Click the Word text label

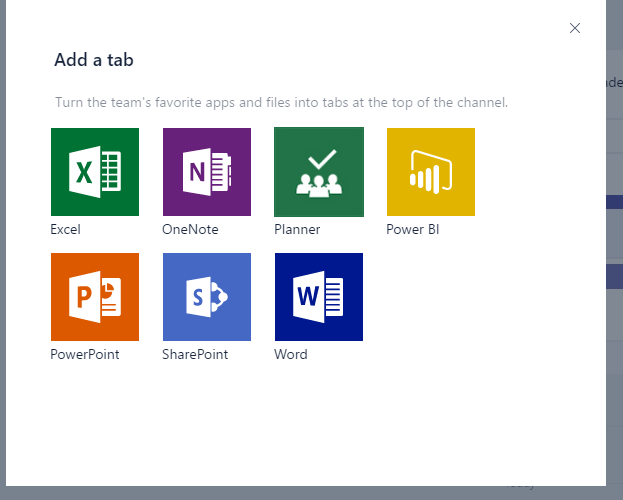coord(291,354)
